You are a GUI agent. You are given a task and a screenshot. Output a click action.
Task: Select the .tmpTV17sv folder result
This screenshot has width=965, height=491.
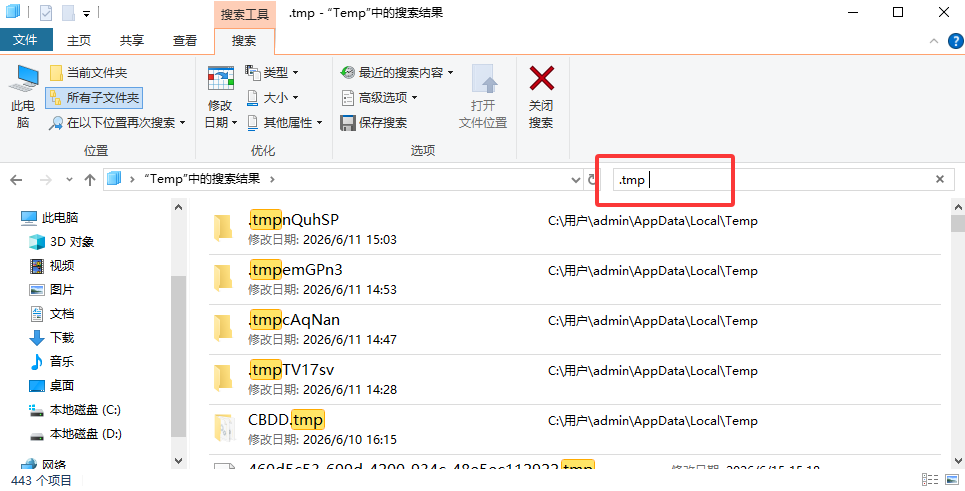pos(575,379)
